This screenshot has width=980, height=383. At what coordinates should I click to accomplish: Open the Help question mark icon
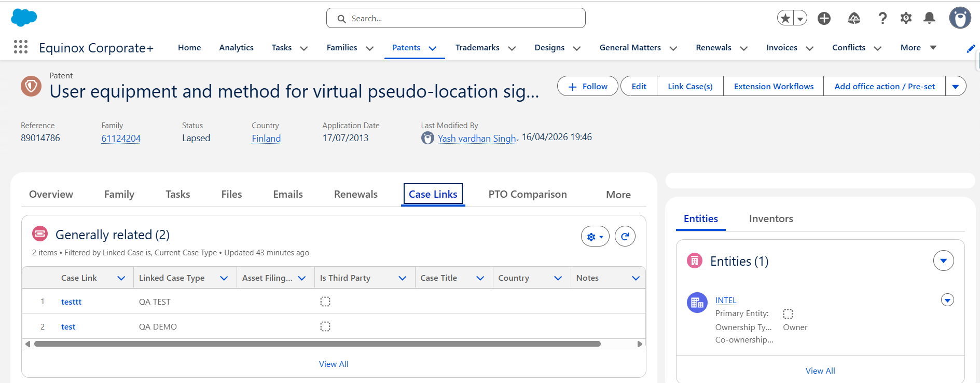(x=882, y=18)
